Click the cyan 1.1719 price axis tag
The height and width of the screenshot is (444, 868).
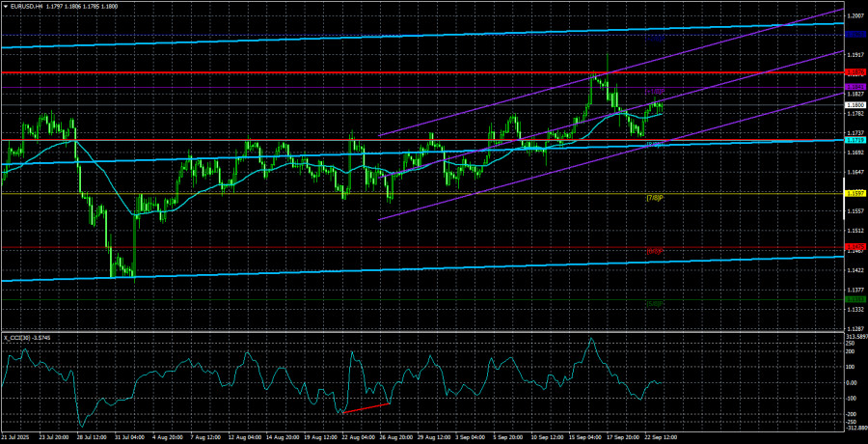[854, 140]
